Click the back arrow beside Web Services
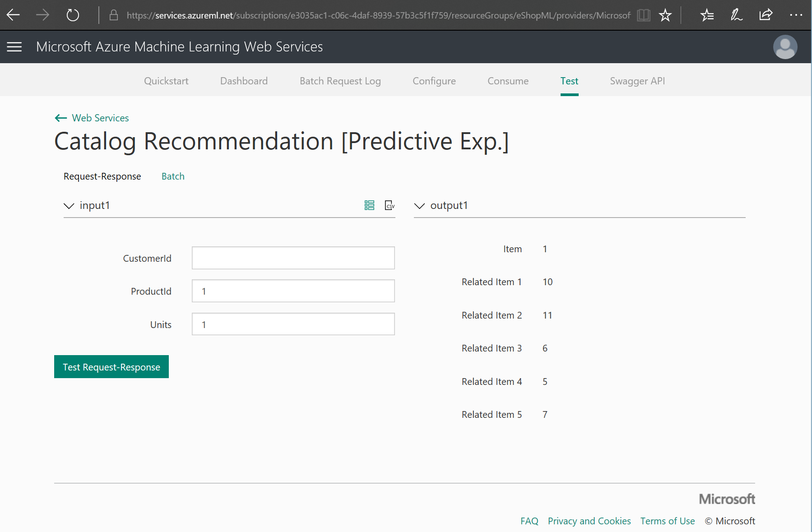 [x=61, y=118]
